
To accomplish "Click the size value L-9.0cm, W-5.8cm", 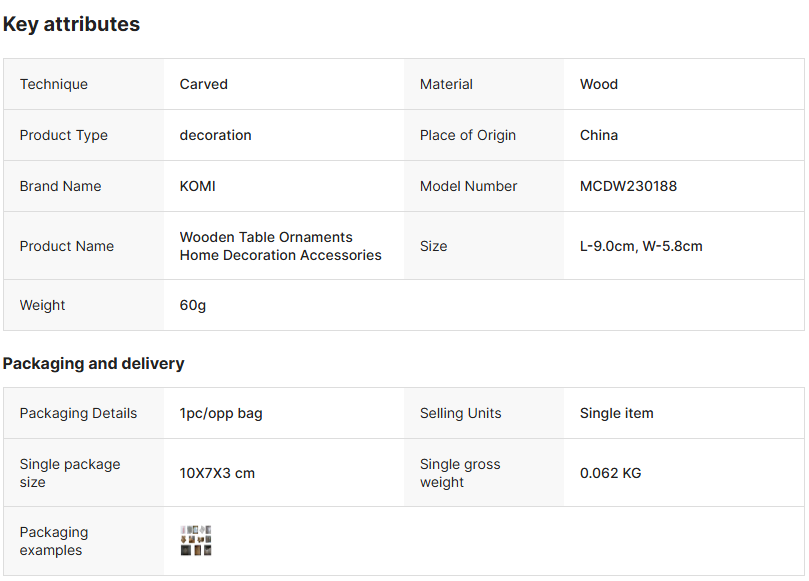I will (641, 246).
